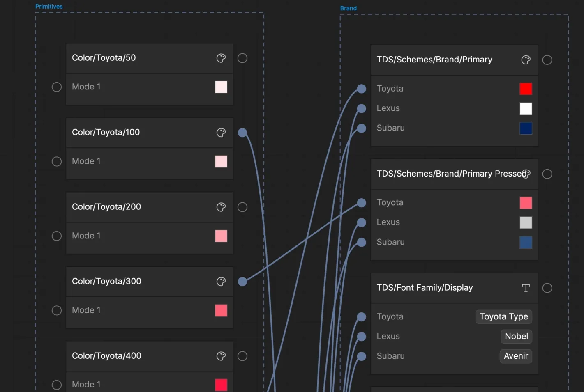Image resolution: width=584 pixels, height=392 pixels.
Task: Click the Nobel font value
Action: [517, 337]
